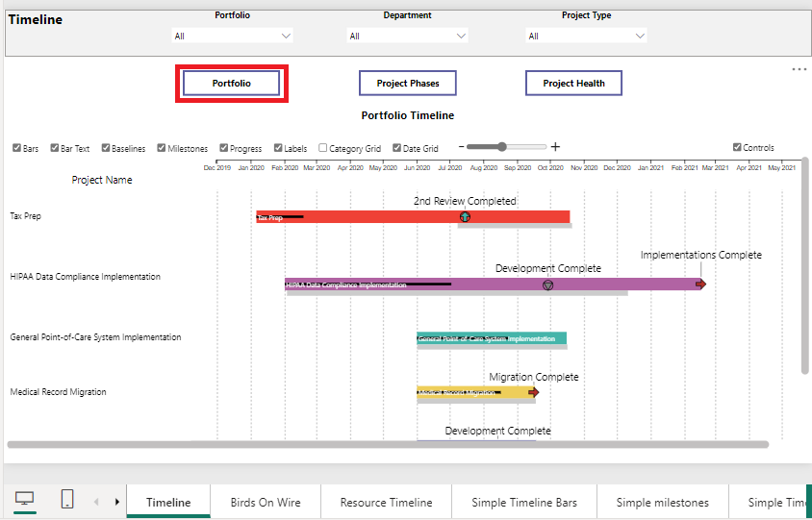The image size is (812, 520).
Task: Click the zoom out minus icon
Action: pyautogui.click(x=462, y=147)
